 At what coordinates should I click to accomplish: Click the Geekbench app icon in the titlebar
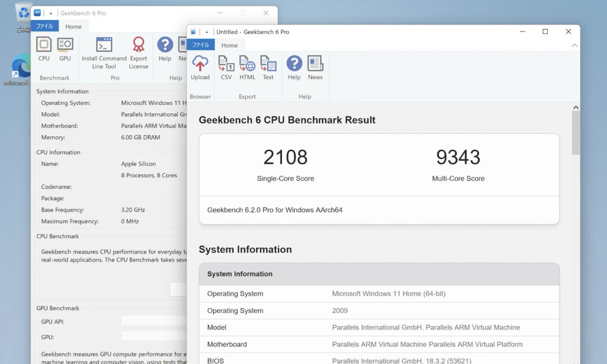pyautogui.click(x=192, y=31)
